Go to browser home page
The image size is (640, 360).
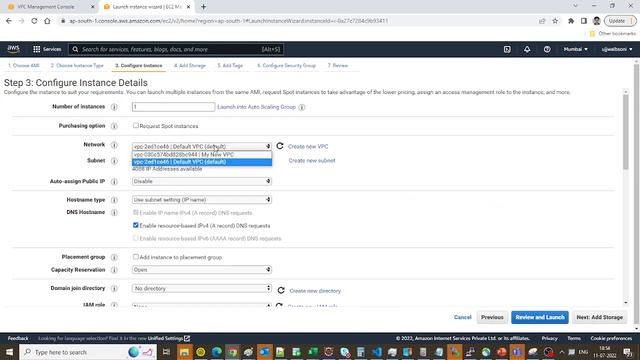coord(47,21)
